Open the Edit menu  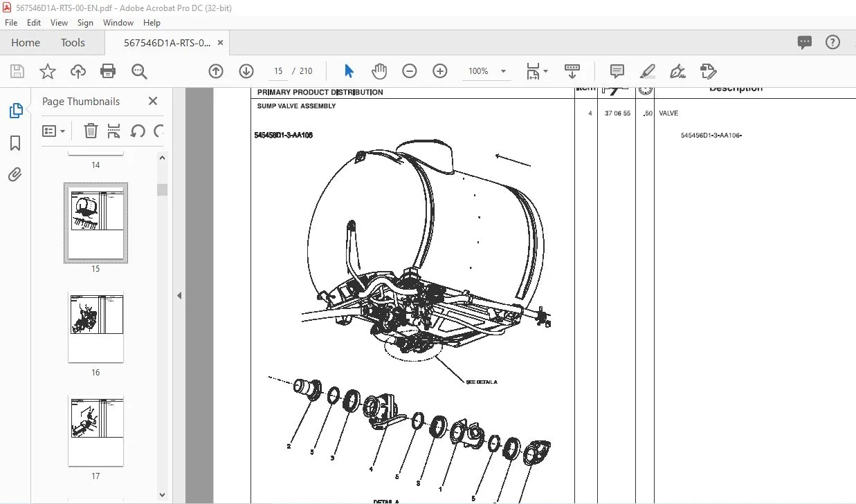pos(34,23)
